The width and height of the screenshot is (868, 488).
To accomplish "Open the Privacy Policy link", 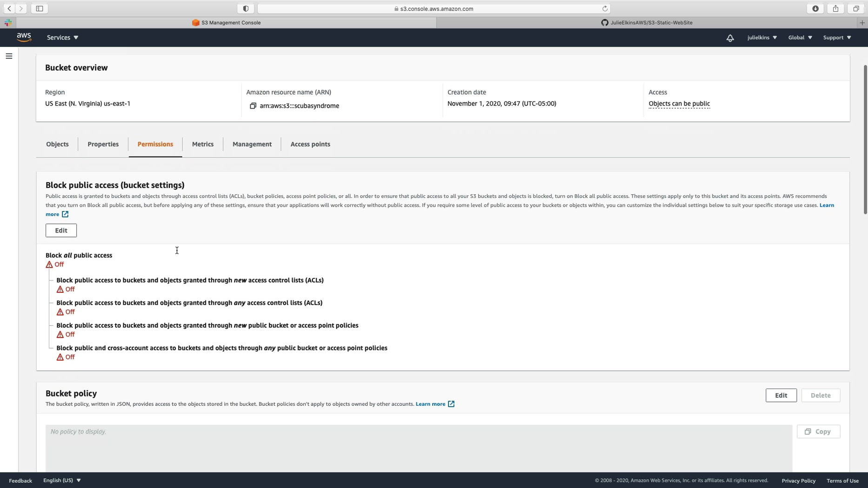I will (x=798, y=481).
